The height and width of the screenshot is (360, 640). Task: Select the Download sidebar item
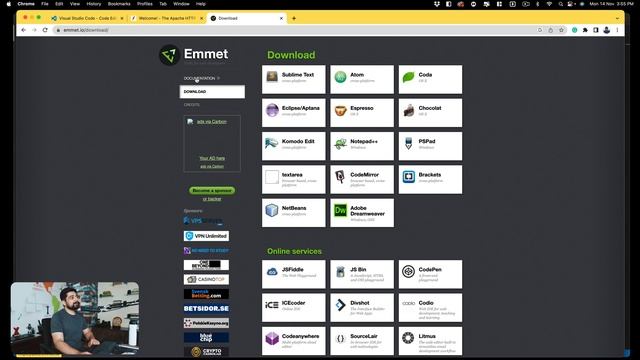click(x=212, y=92)
